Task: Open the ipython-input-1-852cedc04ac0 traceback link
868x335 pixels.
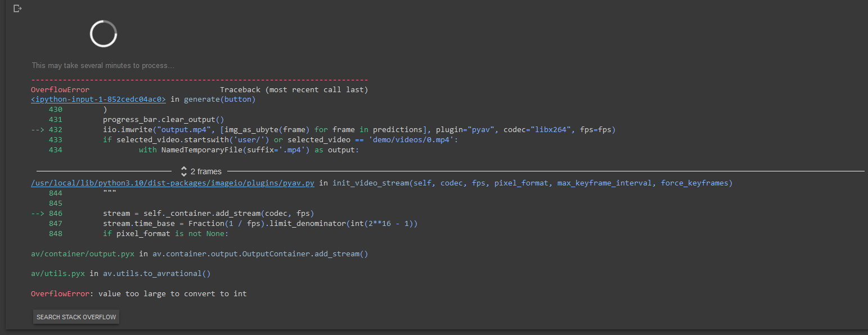Action: click(x=97, y=99)
